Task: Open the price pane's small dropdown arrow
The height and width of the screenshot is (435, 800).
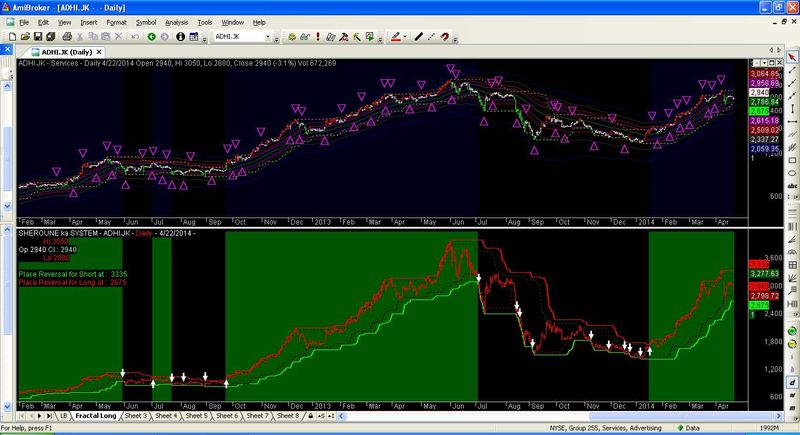Action: 764,63
